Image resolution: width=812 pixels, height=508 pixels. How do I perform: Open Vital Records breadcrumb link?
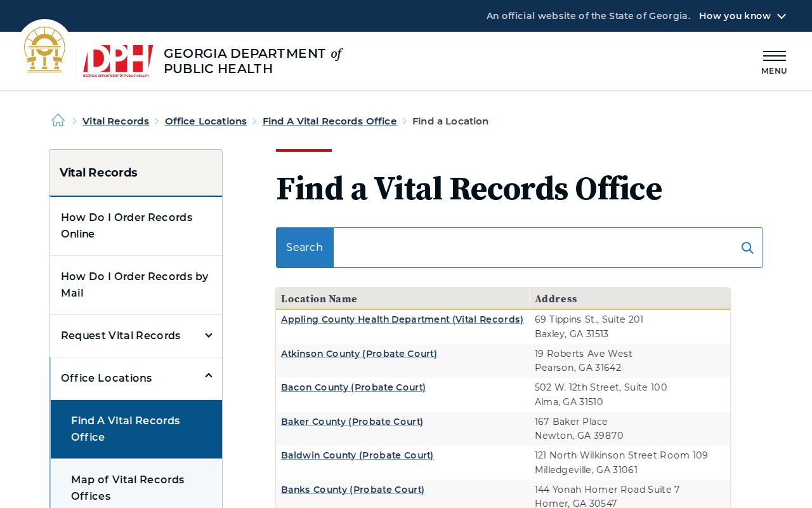click(x=115, y=121)
